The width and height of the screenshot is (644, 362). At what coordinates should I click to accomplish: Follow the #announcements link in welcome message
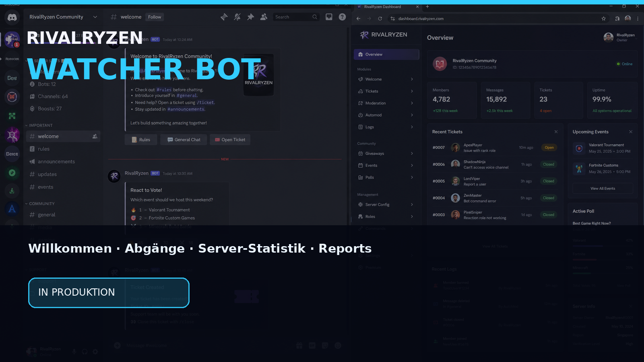(x=186, y=109)
